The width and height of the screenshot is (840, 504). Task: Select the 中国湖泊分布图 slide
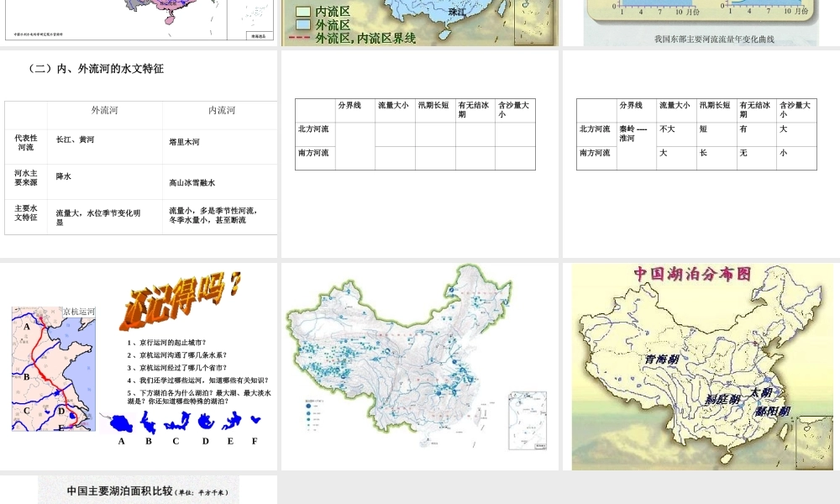(701, 366)
